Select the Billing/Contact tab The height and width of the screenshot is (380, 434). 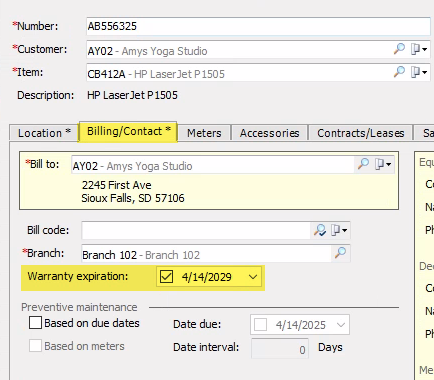point(128,132)
